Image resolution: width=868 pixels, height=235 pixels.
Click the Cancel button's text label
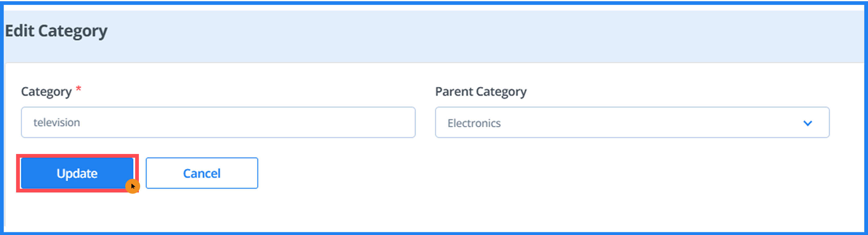[201, 174]
